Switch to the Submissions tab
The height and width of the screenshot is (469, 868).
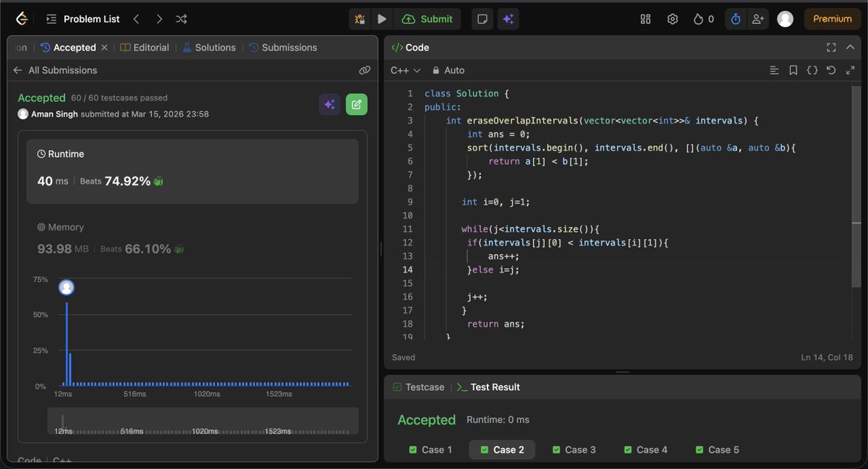(283, 48)
